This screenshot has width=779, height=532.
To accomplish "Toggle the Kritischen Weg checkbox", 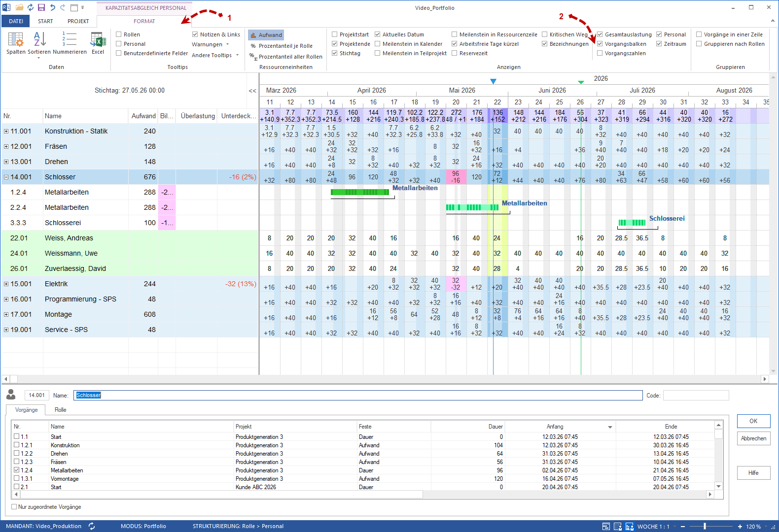I will tap(545, 34).
